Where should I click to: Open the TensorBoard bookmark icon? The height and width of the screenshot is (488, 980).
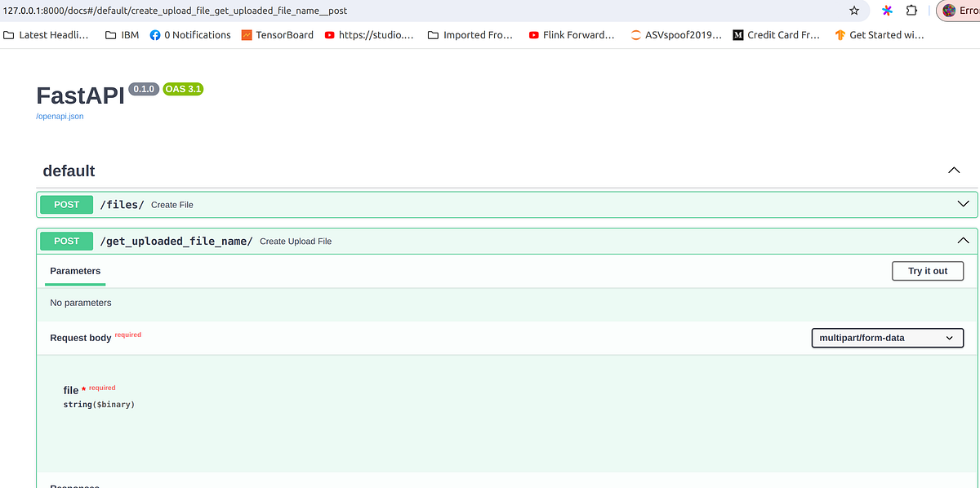click(x=245, y=35)
